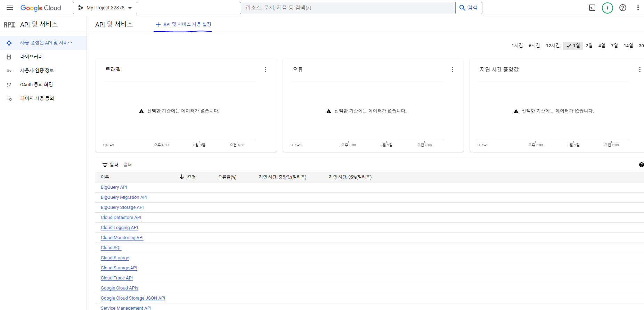Open the Service Management API link
The image size is (644, 310).
point(126,308)
